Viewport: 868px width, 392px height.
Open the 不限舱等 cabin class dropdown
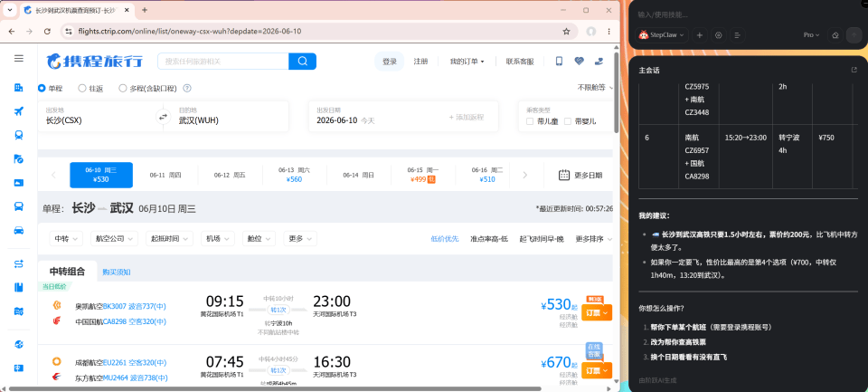(596, 88)
